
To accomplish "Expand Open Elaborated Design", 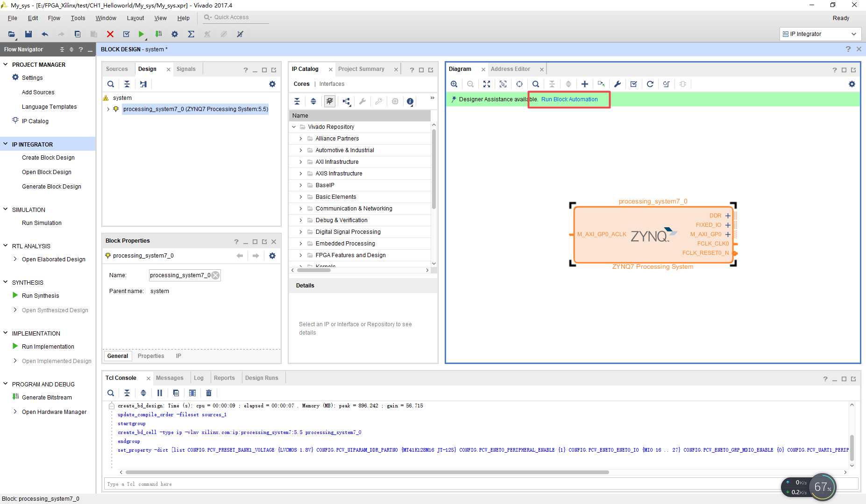I will 15,259.
